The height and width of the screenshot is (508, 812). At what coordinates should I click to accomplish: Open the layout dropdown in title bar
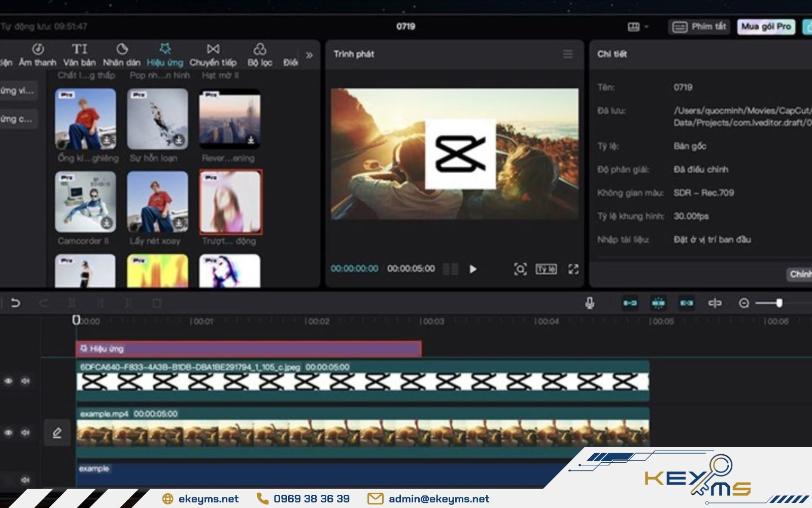point(638,26)
